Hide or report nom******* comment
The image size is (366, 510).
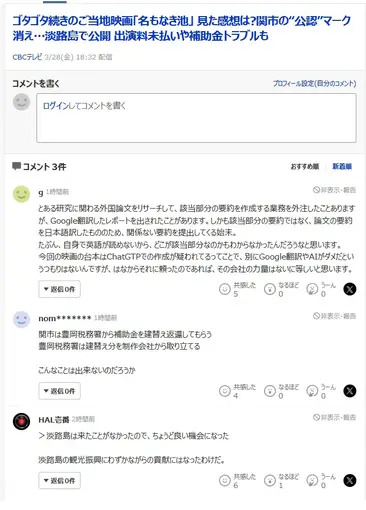[x=334, y=316]
